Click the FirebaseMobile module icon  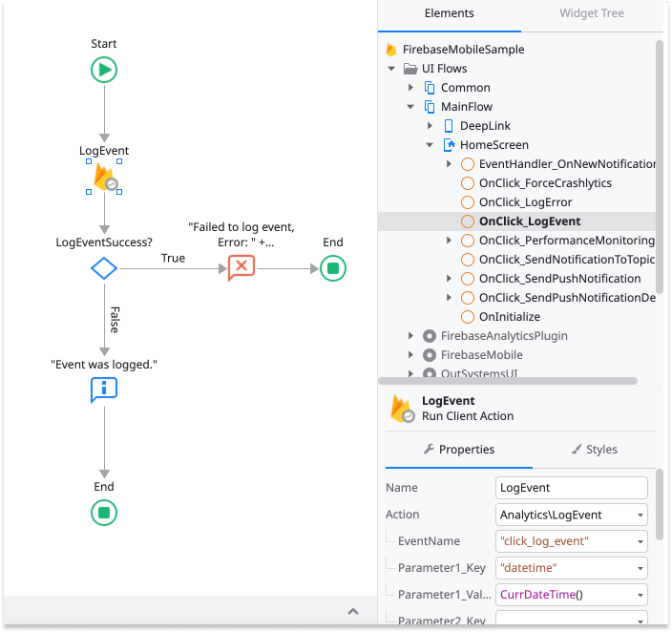tap(430, 355)
